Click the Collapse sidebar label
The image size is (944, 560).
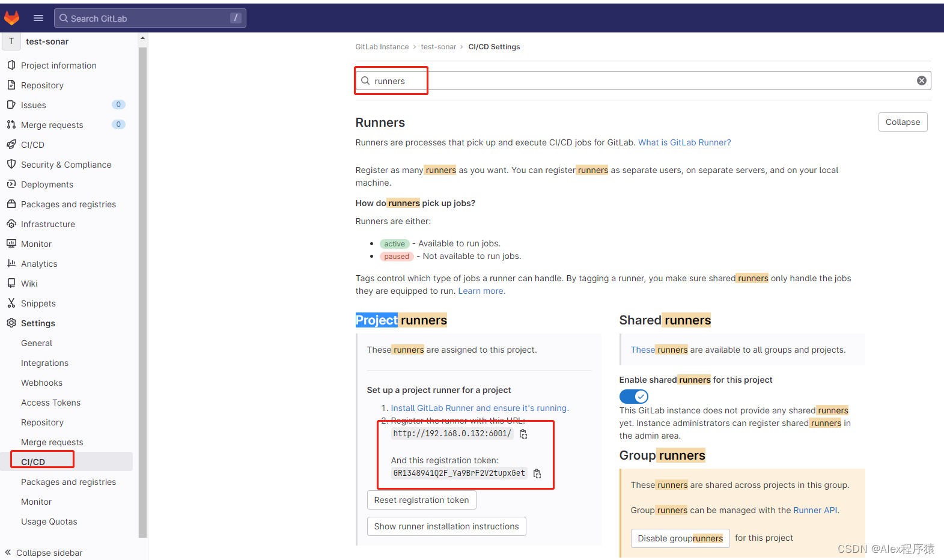point(49,553)
